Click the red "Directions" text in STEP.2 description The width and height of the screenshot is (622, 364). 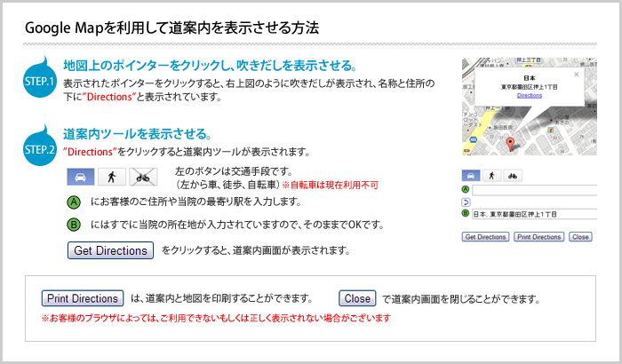point(90,152)
